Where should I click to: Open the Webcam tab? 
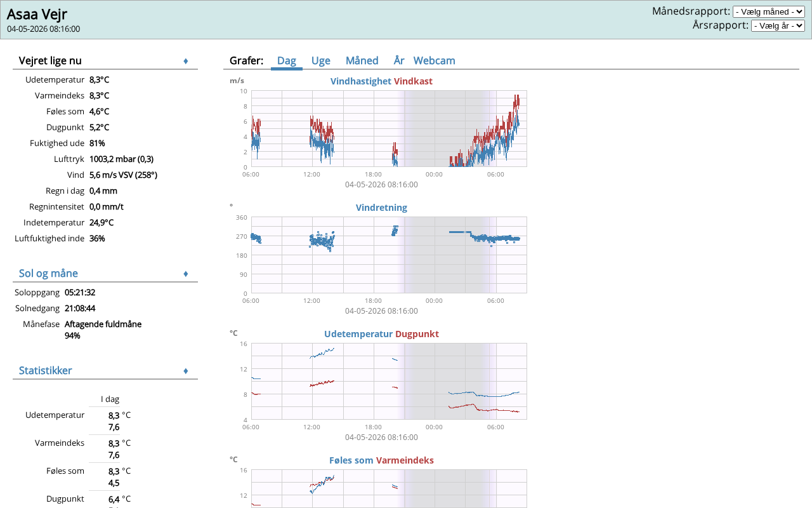click(435, 61)
